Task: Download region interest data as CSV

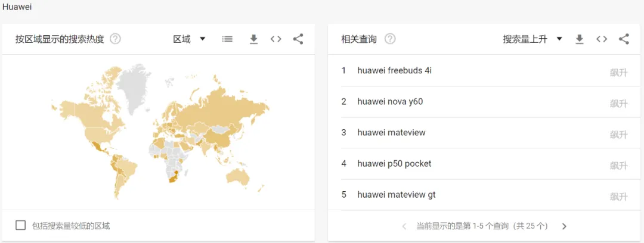Action: pyautogui.click(x=254, y=39)
